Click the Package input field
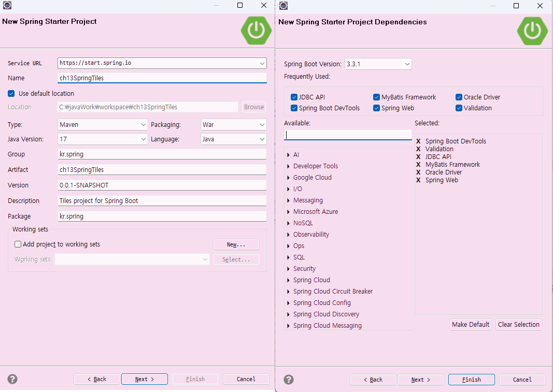The width and height of the screenshot is (553, 392). 162,216
